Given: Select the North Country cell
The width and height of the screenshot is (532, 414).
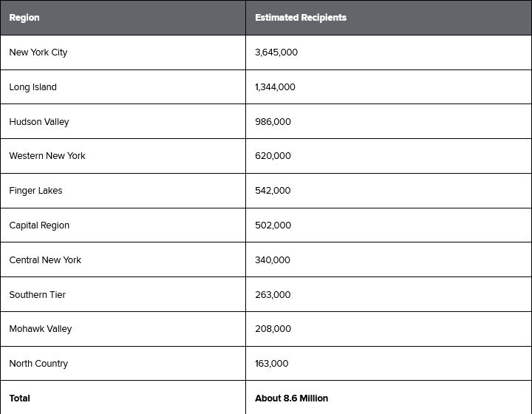Looking at the screenshot, I should point(38,364).
